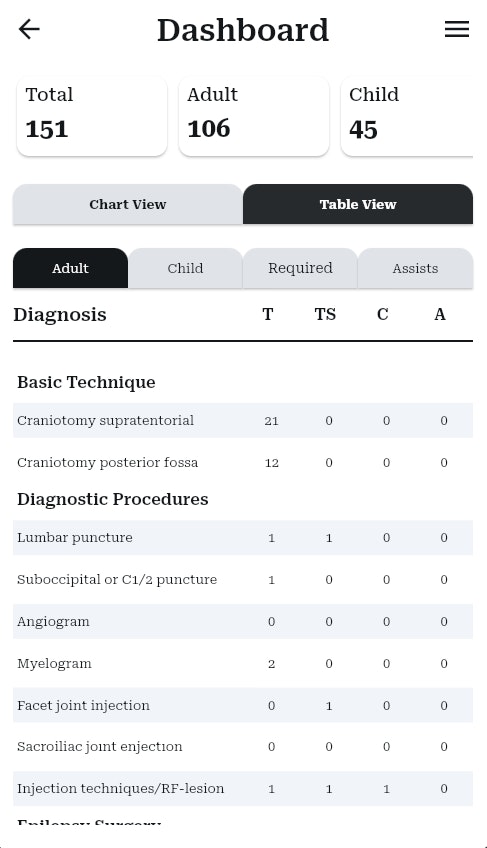Select Injection techniques/RF-lesion row
Screen dimensions: 487x848
243,789
